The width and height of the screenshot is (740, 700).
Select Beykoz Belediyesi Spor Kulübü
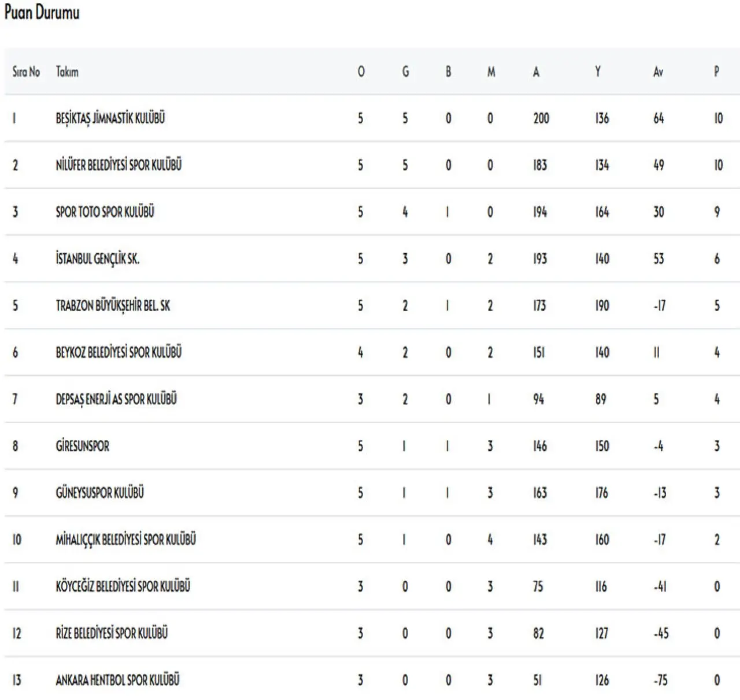click(x=119, y=353)
